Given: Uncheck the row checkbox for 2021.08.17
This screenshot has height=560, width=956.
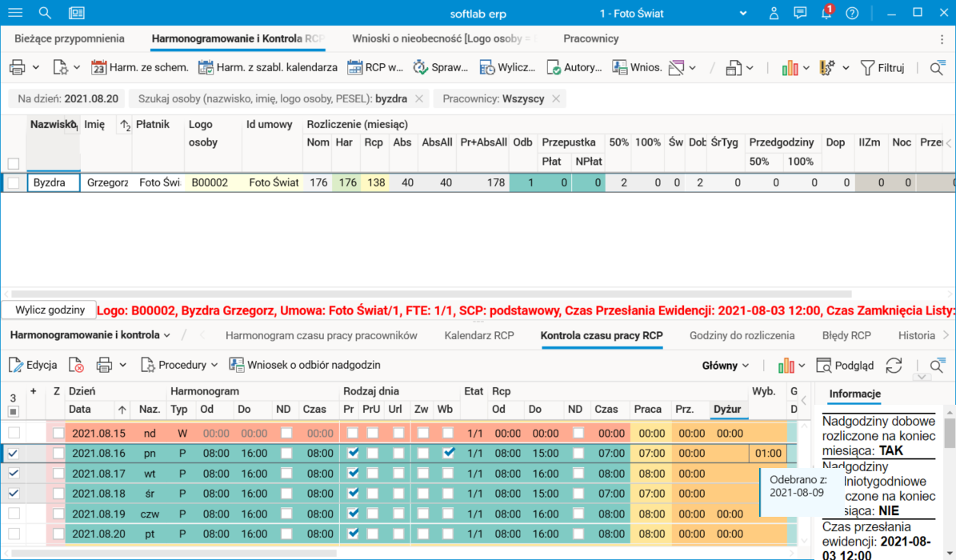Looking at the screenshot, I should [x=14, y=474].
